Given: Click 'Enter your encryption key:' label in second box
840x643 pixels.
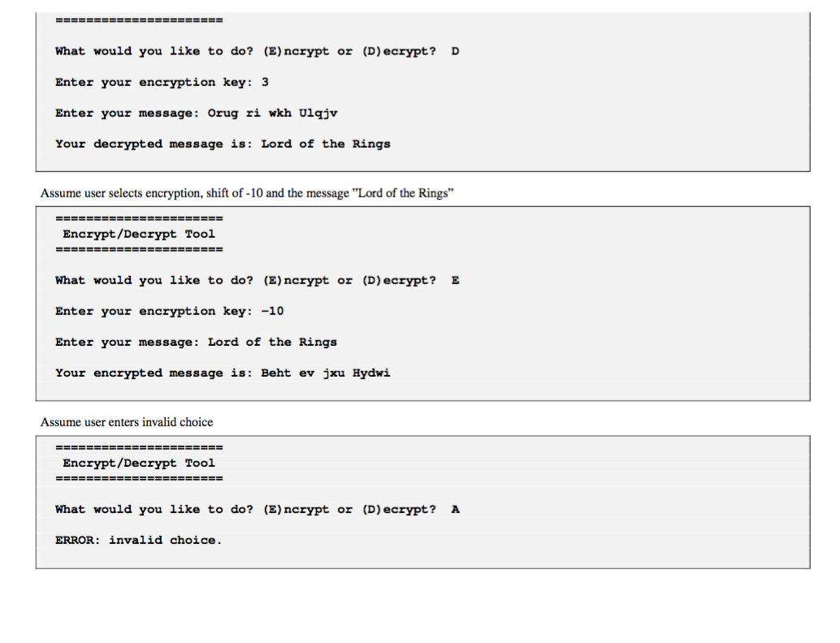Looking at the screenshot, I should [154, 312].
